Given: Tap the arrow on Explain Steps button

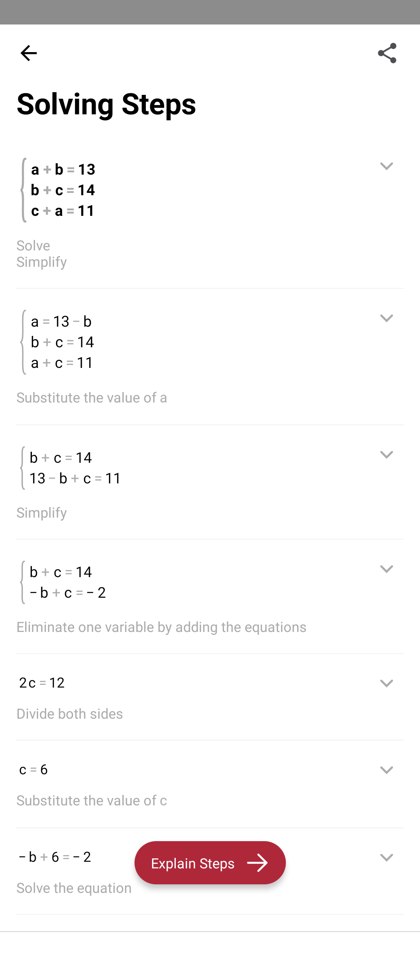Looking at the screenshot, I should (257, 863).
